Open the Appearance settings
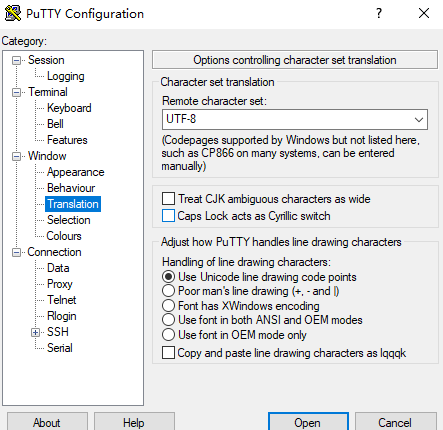443x430 pixels. 75,172
